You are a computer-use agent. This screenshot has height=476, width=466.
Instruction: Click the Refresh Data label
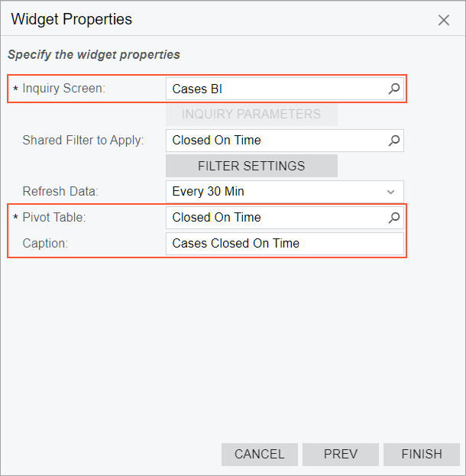61,192
